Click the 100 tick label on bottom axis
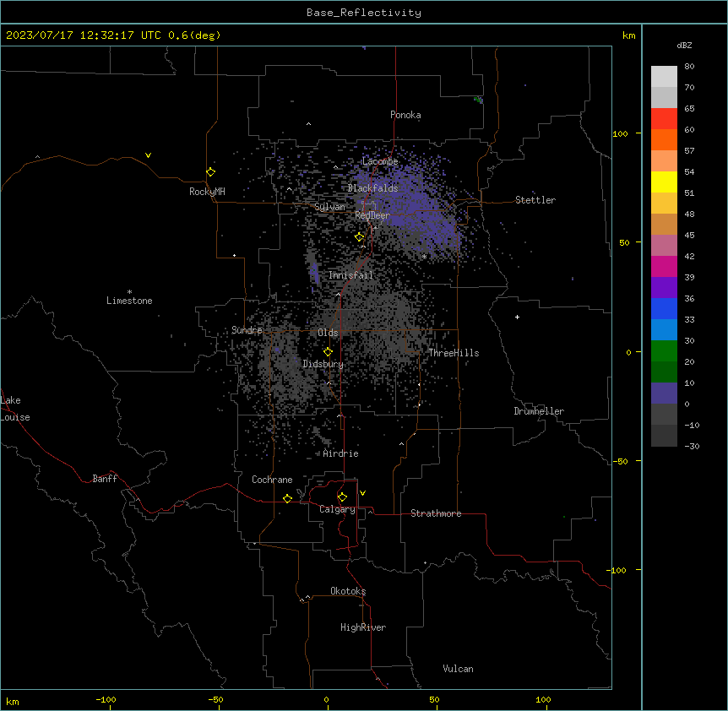This screenshot has width=728, height=711. click(x=543, y=699)
